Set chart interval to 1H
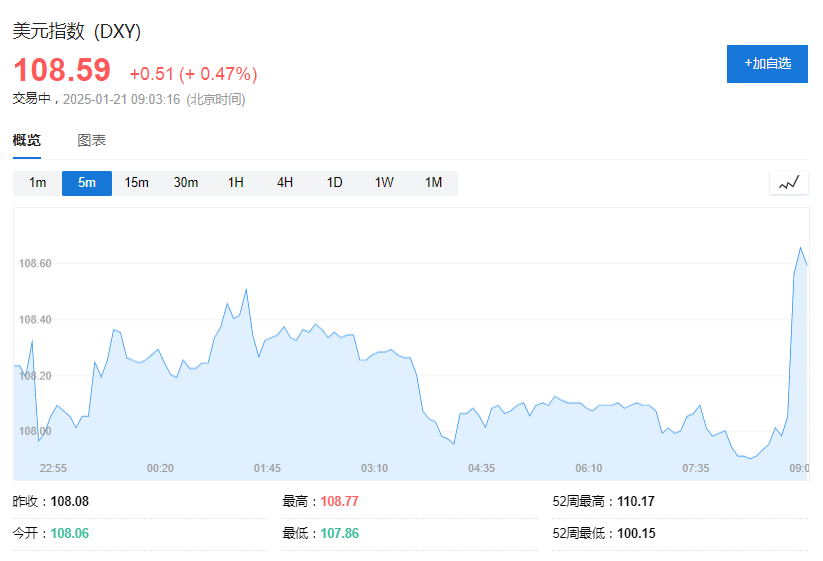Screen dimensions: 823x561 coord(236,183)
